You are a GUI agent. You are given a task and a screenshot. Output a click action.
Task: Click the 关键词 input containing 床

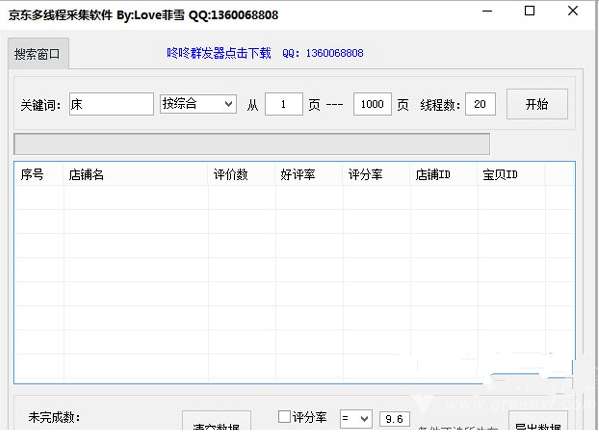(111, 104)
